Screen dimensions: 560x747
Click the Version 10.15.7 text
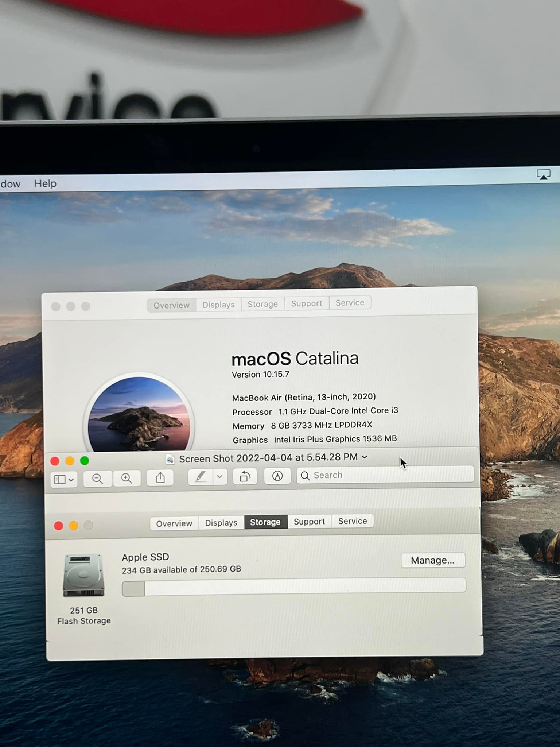(x=260, y=375)
